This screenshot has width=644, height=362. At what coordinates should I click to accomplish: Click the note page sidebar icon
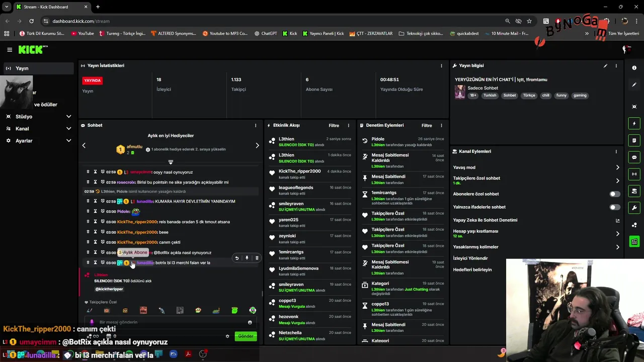pos(634,140)
